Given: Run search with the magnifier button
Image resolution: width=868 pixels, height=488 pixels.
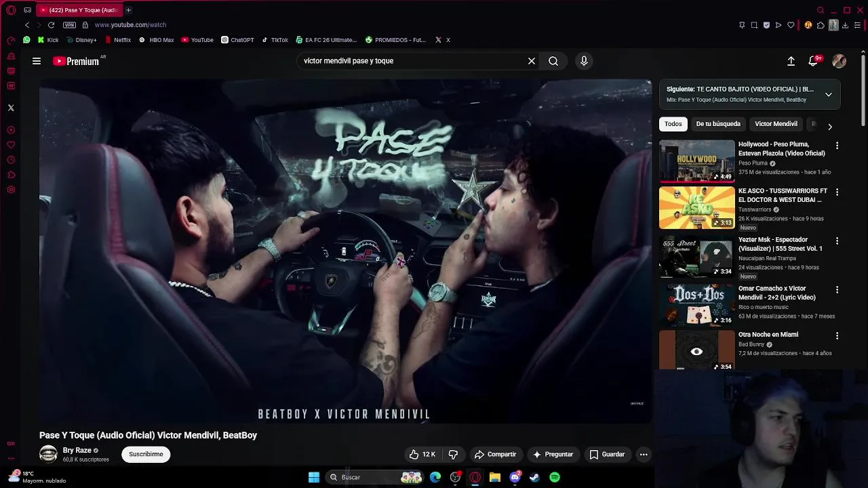Looking at the screenshot, I should (x=553, y=61).
